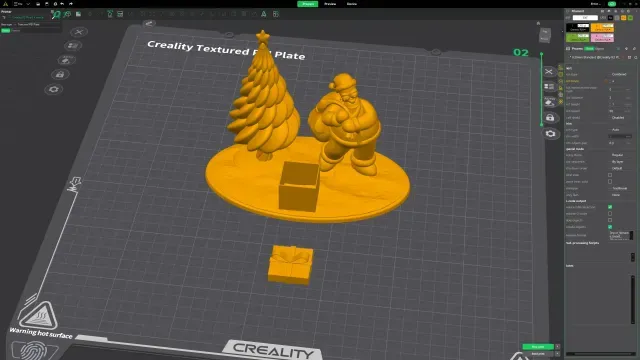This screenshot has height=360, width=640.
Task: Click the arrange icon on plate 02 controls
Action: point(549,87)
